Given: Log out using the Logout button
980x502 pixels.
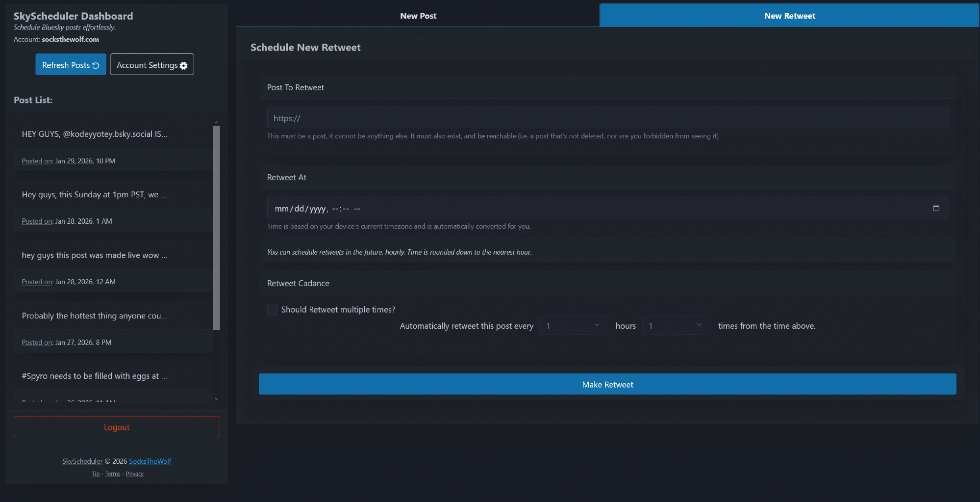Looking at the screenshot, I should click(117, 427).
